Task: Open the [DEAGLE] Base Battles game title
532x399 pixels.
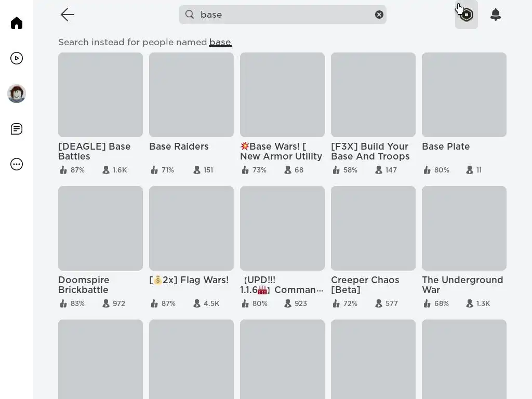Action: (x=95, y=151)
